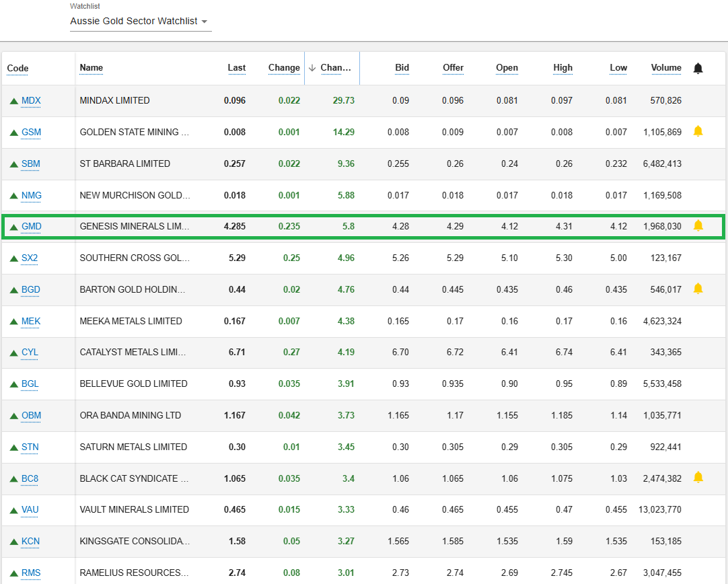
Task: Sort the table by Name header
Action: coord(92,68)
